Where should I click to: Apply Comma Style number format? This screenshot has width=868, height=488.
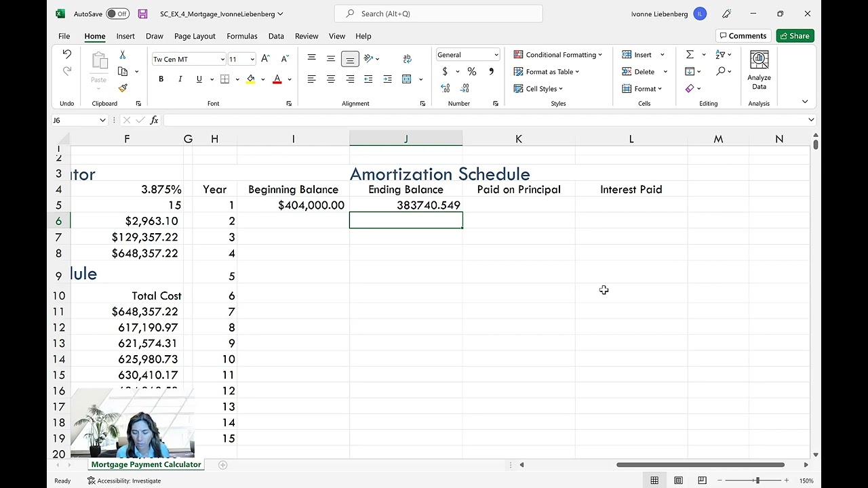point(491,71)
